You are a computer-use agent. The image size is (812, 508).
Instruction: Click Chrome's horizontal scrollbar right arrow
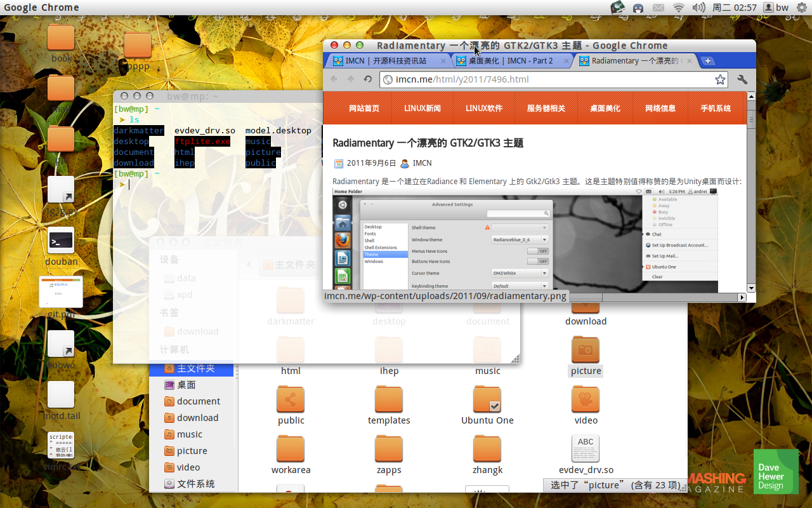point(742,297)
